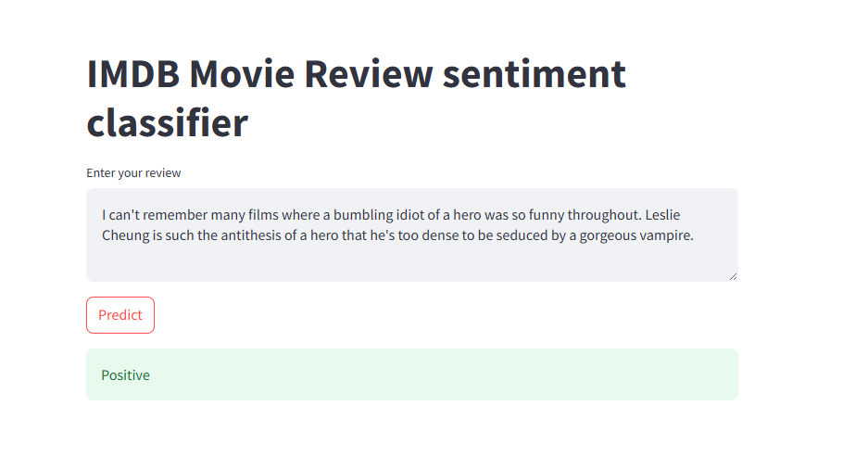The image size is (868, 456).
Task: Select the green Positive result message
Action: (x=412, y=374)
